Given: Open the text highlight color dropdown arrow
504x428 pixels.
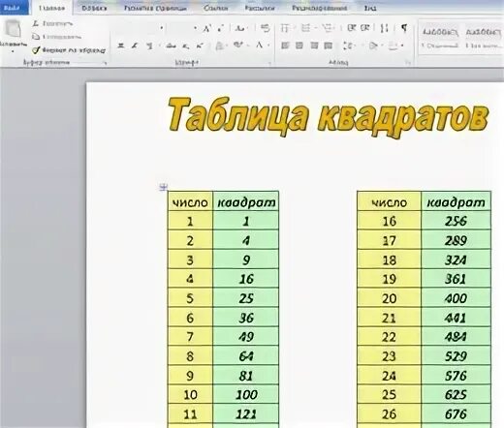Looking at the screenshot, I should (249, 46).
